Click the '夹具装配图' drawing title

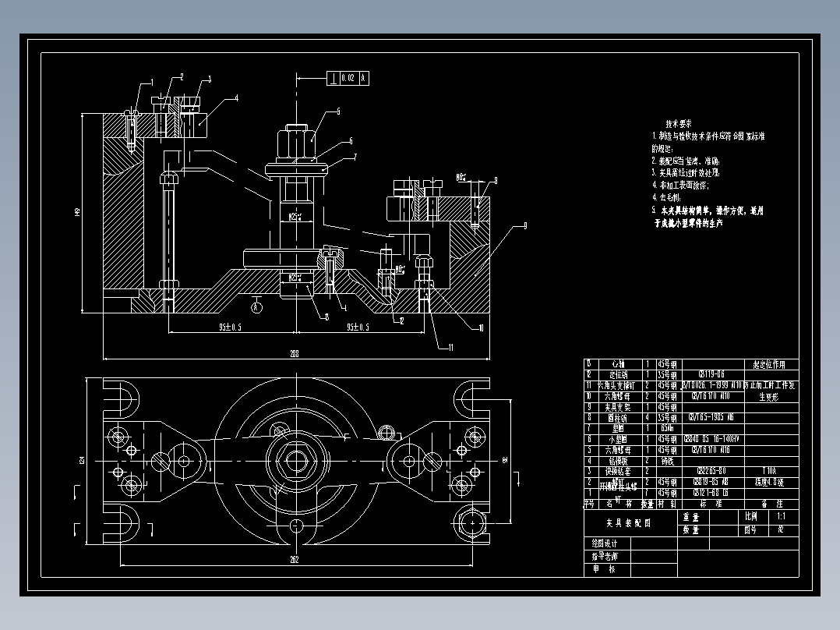(x=628, y=522)
